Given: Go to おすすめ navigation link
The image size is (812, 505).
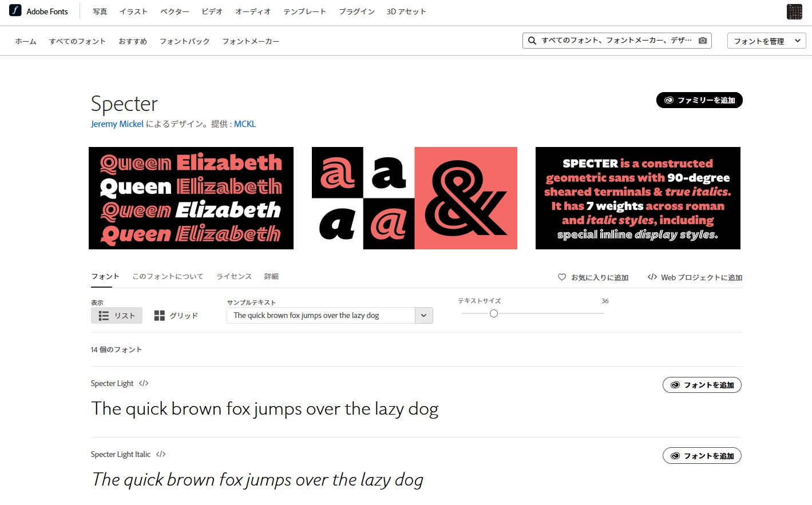Looking at the screenshot, I should pos(133,41).
